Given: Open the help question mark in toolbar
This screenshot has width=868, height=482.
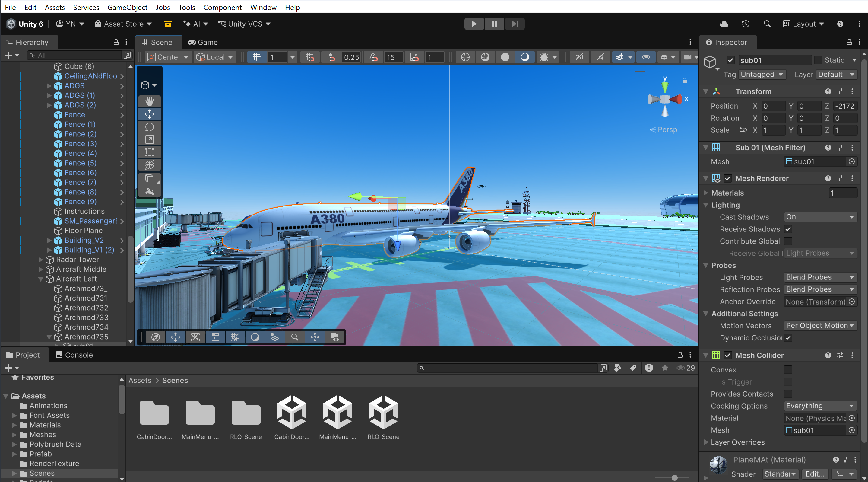Looking at the screenshot, I should pyautogui.click(x=840, y=24).
